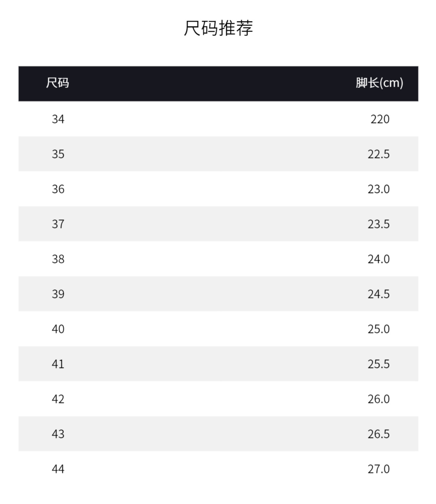
Task: Click the 25.5 foot length value
Action: coord(378,364)
